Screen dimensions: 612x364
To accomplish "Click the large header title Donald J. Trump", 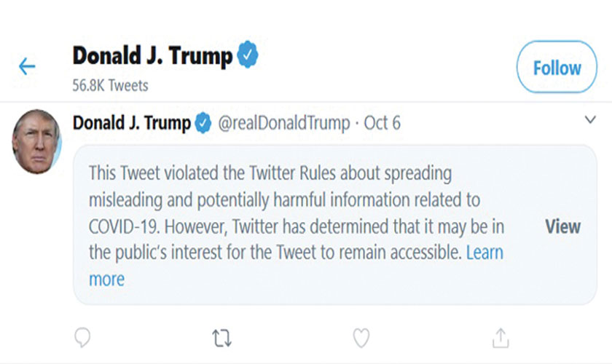I will tap(152, 56).
